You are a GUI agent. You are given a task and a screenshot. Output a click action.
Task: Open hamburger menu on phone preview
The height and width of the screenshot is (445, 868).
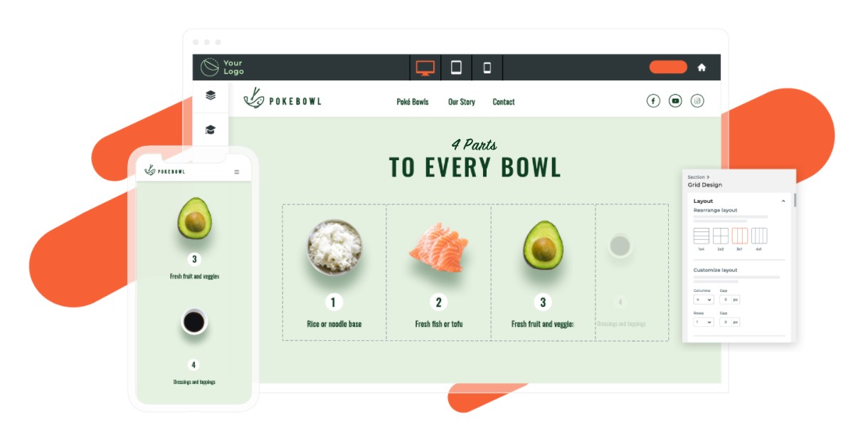pyautogui.click(x=237, y=172)
